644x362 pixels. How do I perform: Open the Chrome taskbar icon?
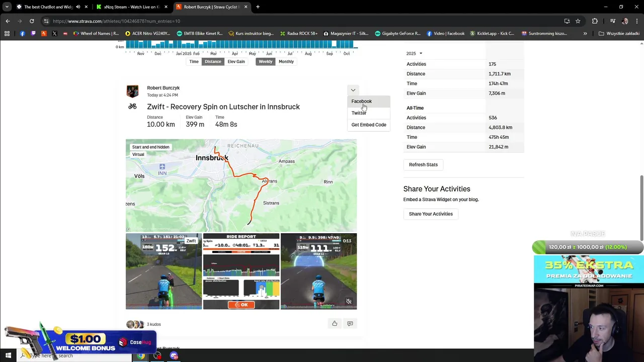click(141, 355)
